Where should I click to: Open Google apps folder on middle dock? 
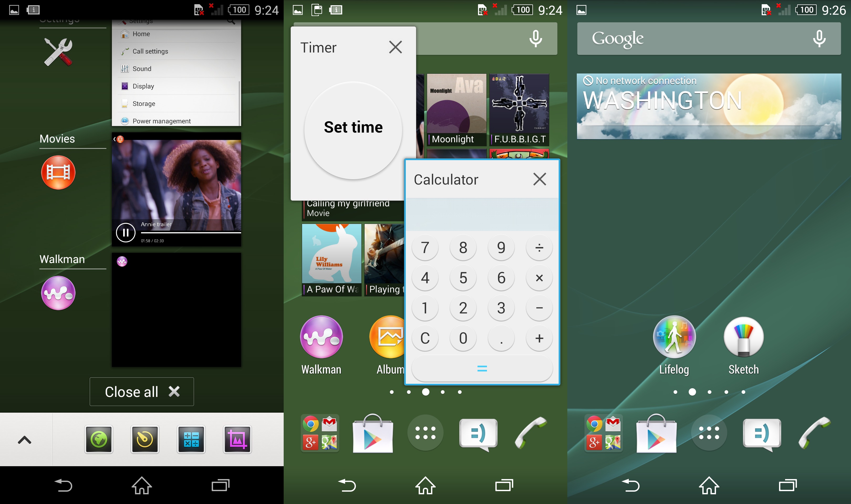click(320, 433)
